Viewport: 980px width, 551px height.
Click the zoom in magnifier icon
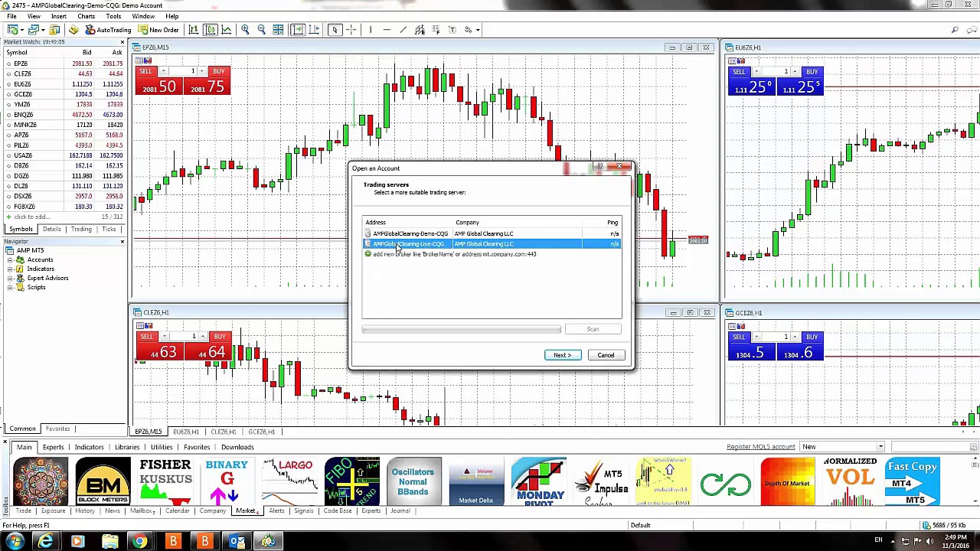pos(245,30)
